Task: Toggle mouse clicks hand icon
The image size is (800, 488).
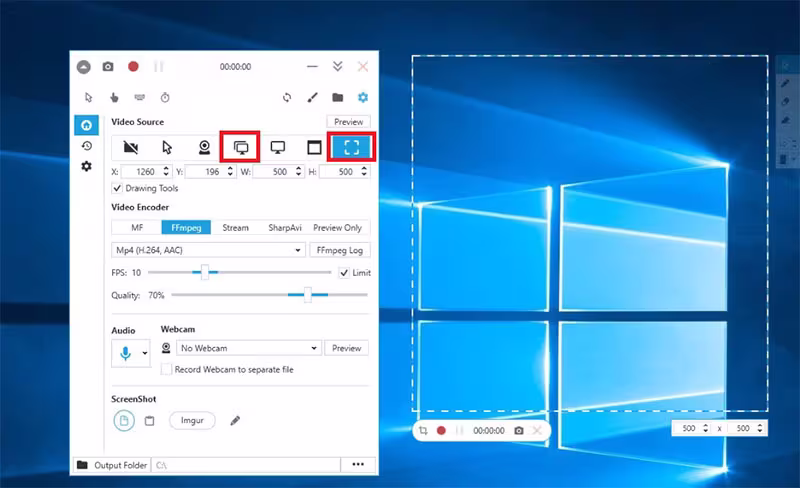Action: 114,97
